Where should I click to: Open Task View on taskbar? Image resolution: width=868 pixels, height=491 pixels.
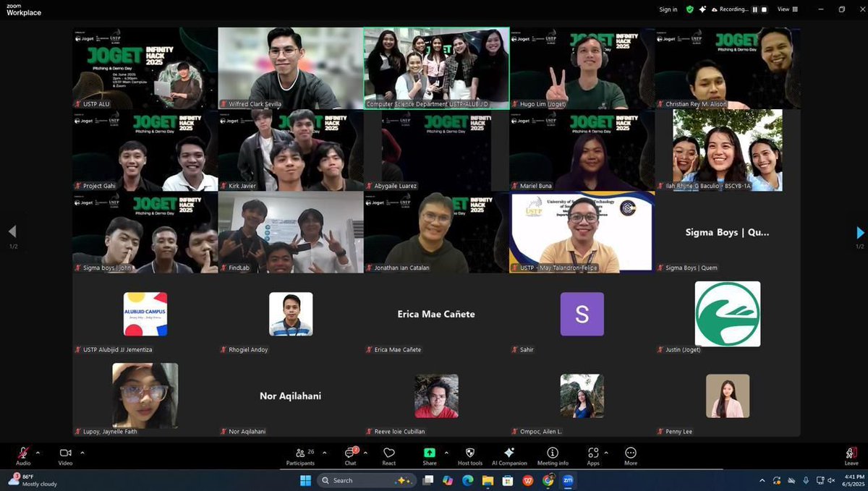[x=428, y=480]
